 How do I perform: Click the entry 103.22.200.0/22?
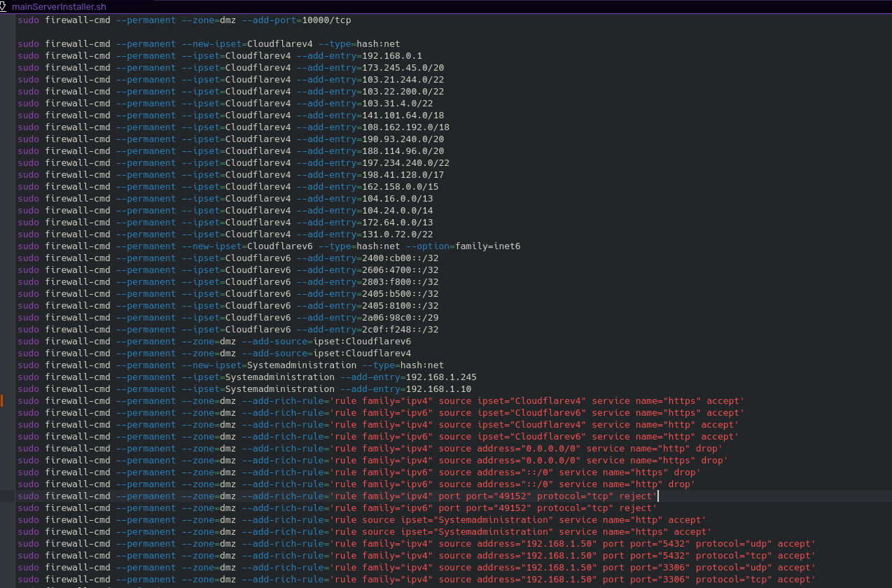(403, 91)
